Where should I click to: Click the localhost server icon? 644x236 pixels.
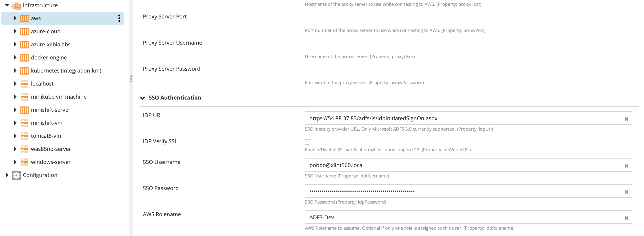(x=24, y=84)
